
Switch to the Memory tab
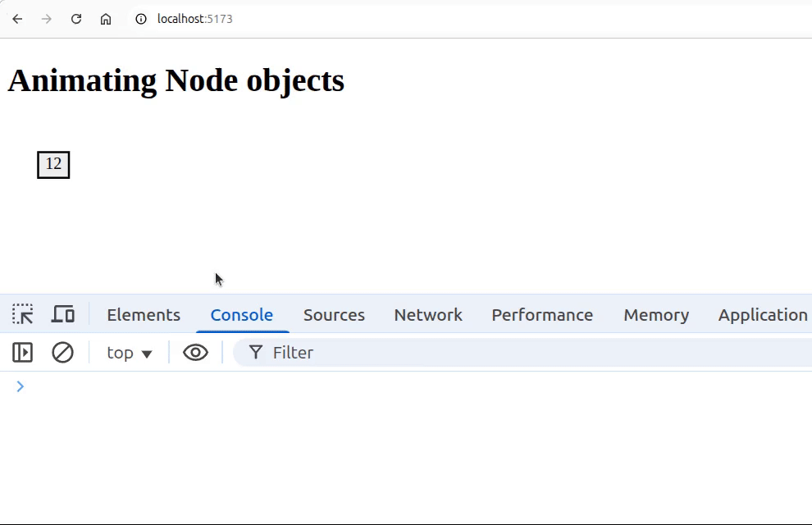point(655,314)
